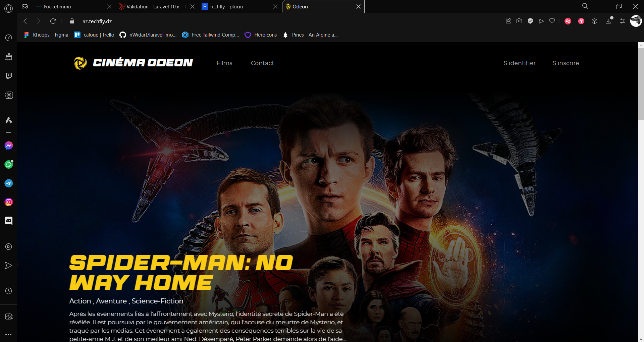This screenshot has width=644, height=342.
Task: Close the Techfly - ploi.io tab
Action: (x=275, y=7)
